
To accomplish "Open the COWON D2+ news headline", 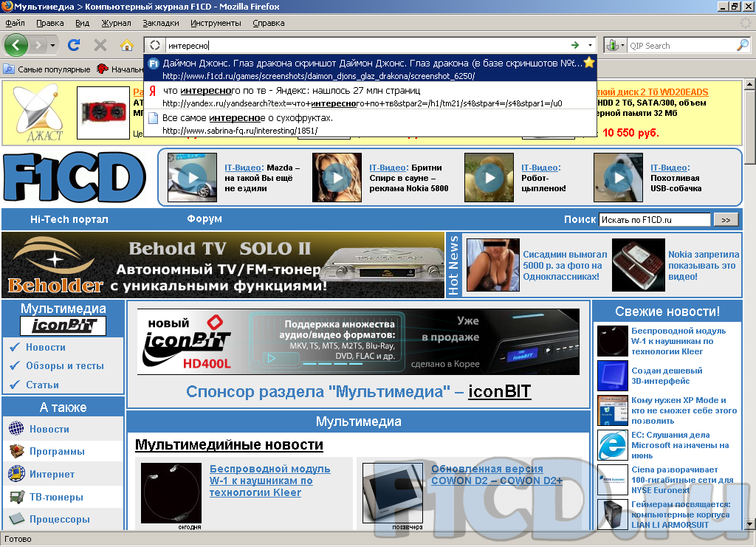I will pyautogui.click(x=497, y=474).
